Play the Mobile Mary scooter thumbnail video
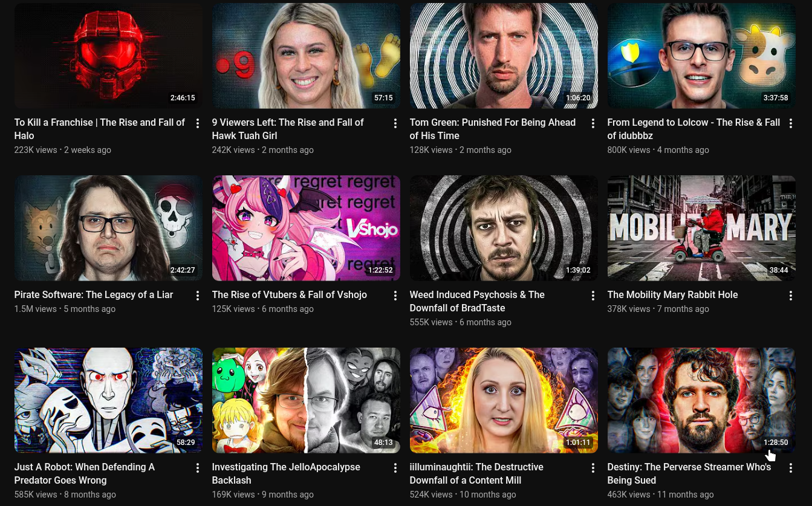 coord(701,228)
